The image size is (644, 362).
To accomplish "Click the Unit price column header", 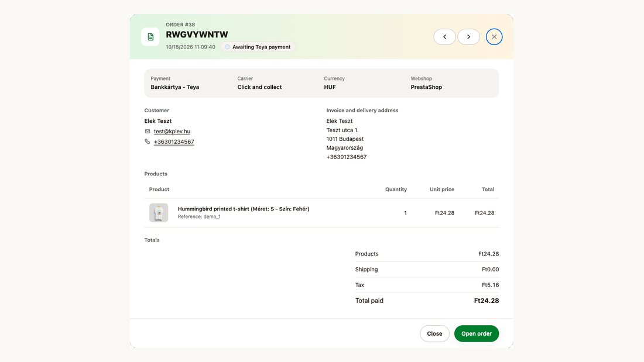I will click(x=442, y=189).
